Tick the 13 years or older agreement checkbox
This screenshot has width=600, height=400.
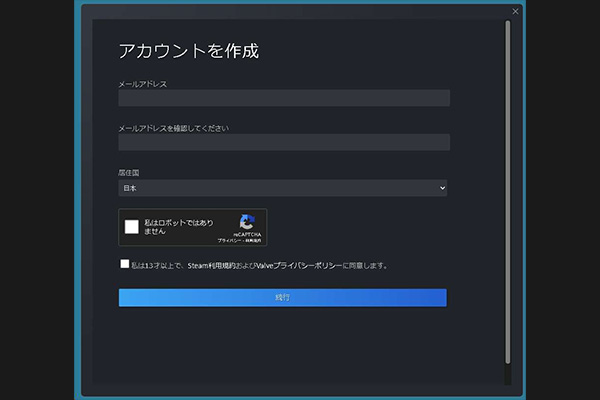[123, 265]
